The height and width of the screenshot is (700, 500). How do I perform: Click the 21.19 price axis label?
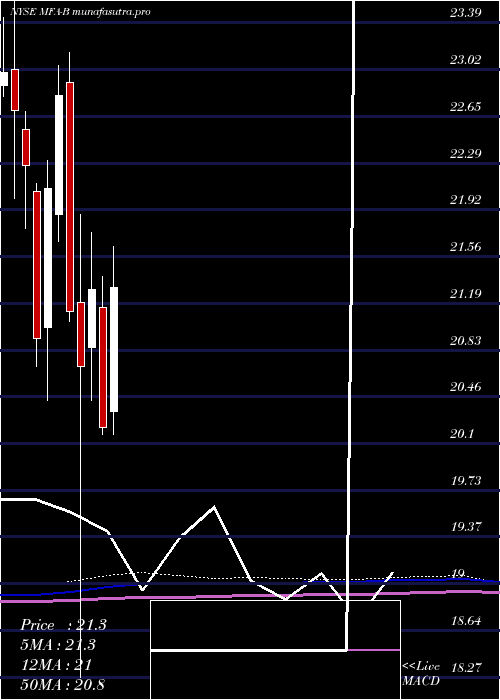point(465,293)
